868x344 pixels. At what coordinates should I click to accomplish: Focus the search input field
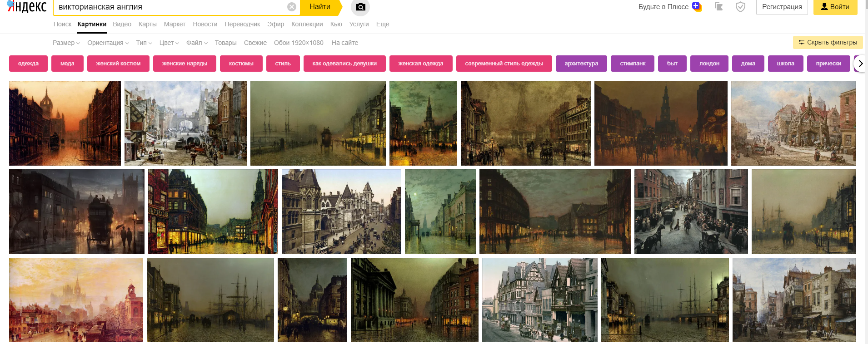[170, 7]
